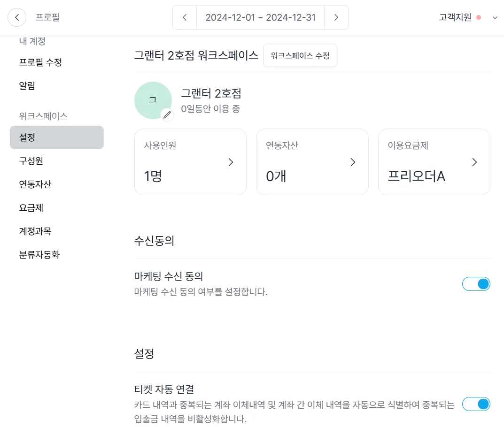Open 이용요금제 card chevron
Screen dimensions: 504x427
[474, 162]
